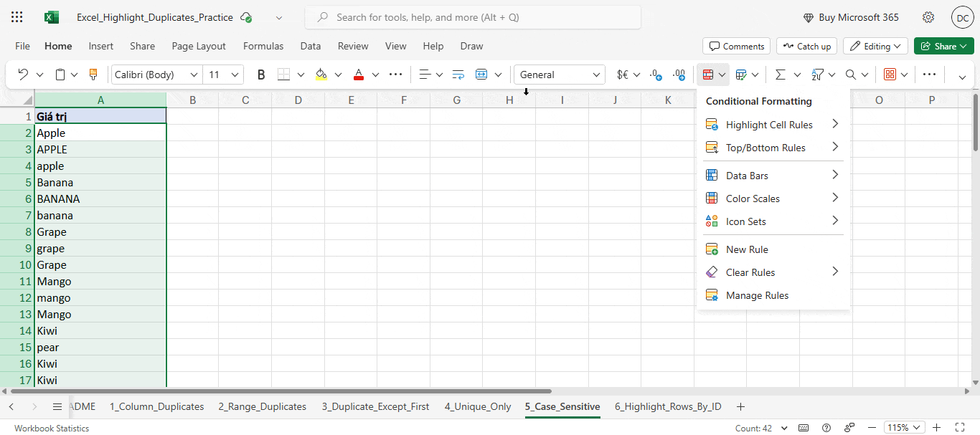This screenshot has width=980, height=435.
Task: Click the Comments button
Action: pyautogui.click(x=736, y=46)
